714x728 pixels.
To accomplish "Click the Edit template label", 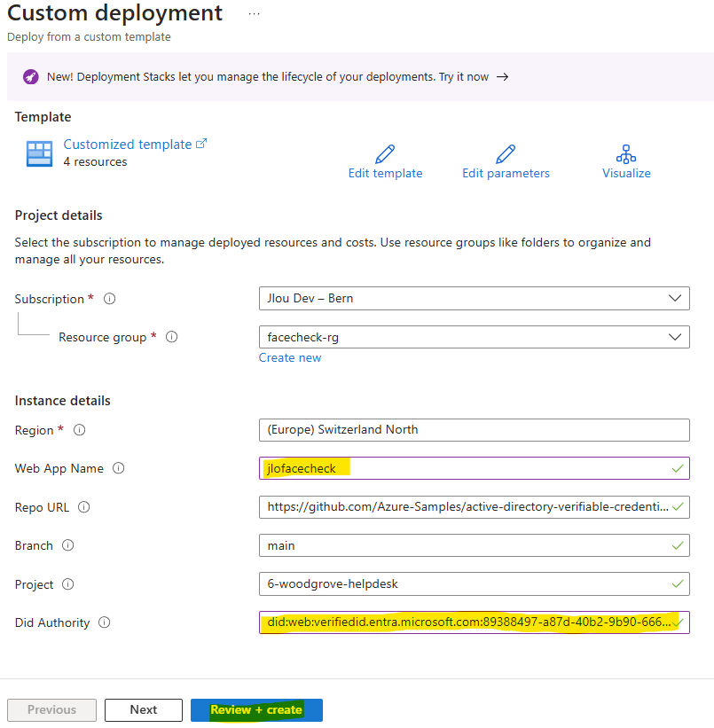I will point(386,173).
